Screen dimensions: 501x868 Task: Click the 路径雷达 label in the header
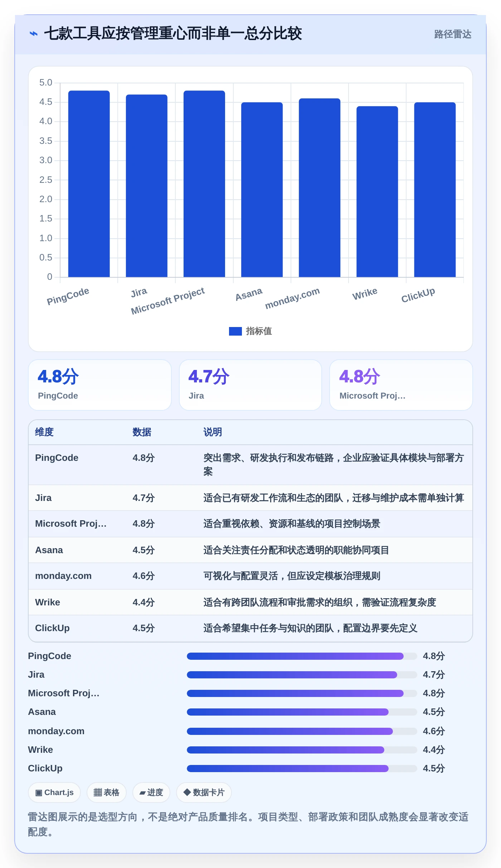[x=453, y=34]
